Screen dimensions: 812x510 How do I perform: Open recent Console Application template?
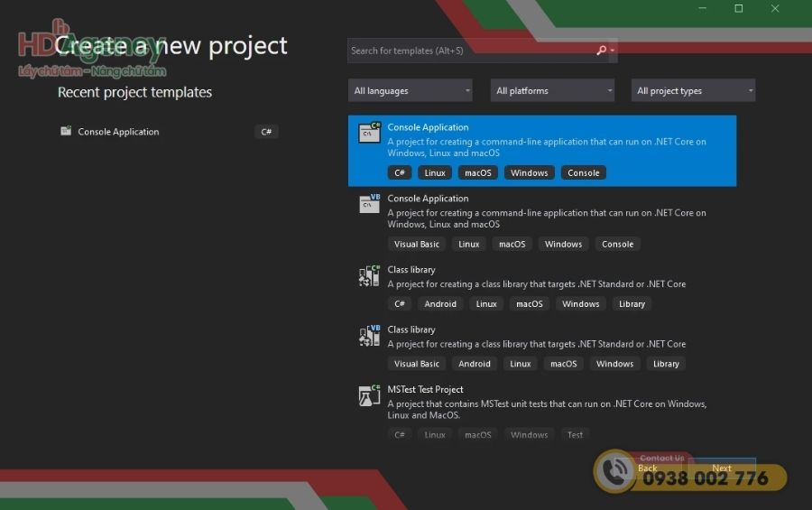170,132
